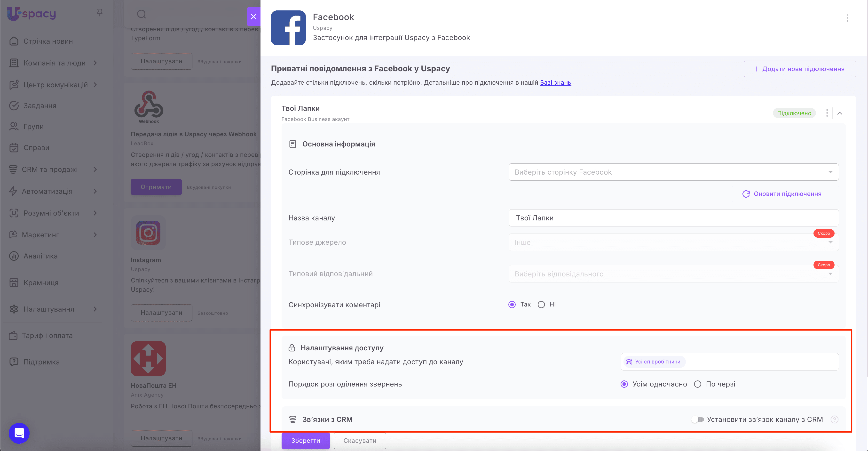Click the Зберегти button

point(306,441)
